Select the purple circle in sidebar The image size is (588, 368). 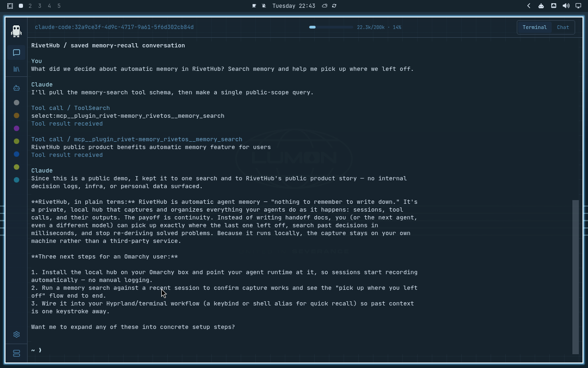coord(17,128)
